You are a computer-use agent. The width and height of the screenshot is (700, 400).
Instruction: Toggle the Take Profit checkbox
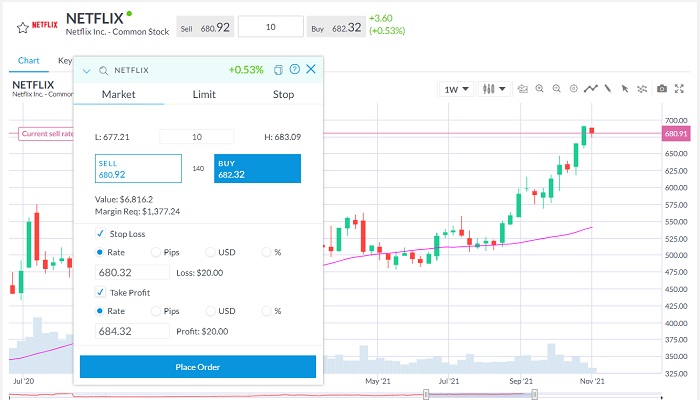(100, 292)
